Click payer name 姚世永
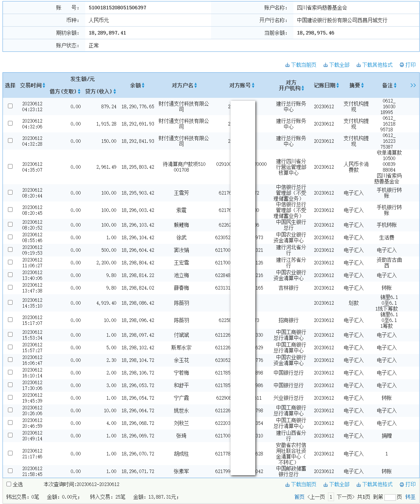420x504 pixels. pyautogui.click(x=181, y=410)
